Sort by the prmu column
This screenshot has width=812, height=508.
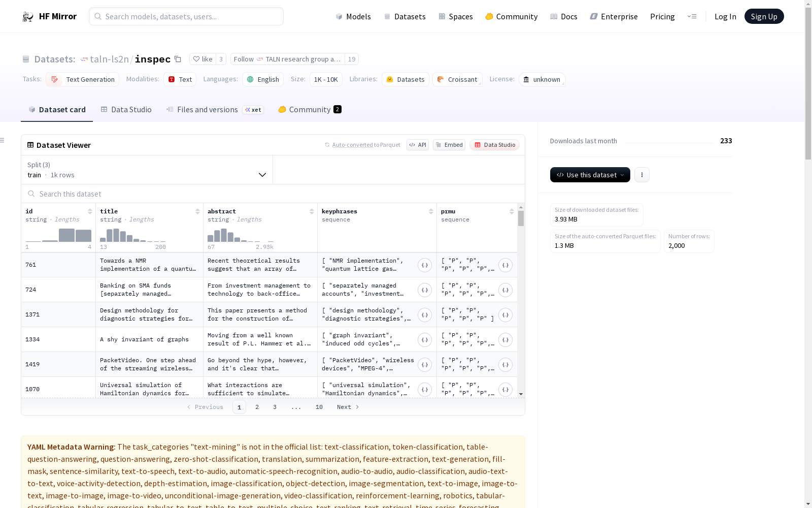[x=512, y=211]
